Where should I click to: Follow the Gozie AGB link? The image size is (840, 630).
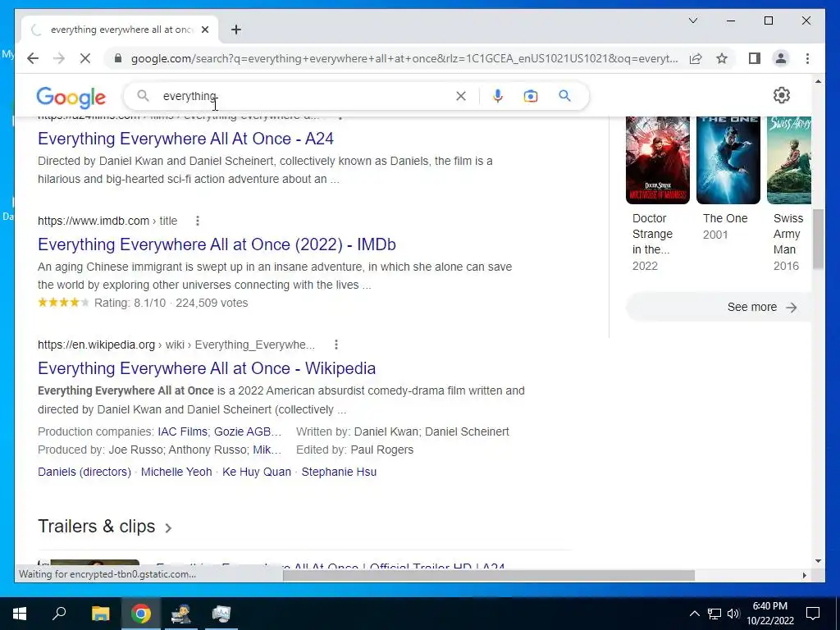(x=248, y=431)
